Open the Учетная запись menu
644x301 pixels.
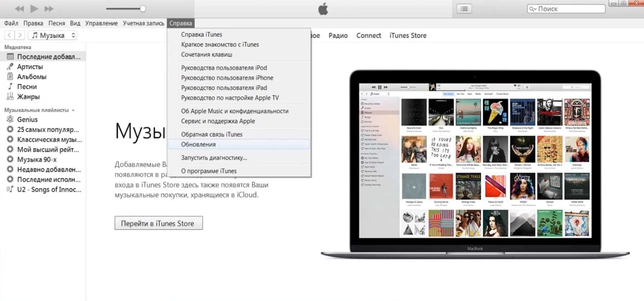click(143, 23)
